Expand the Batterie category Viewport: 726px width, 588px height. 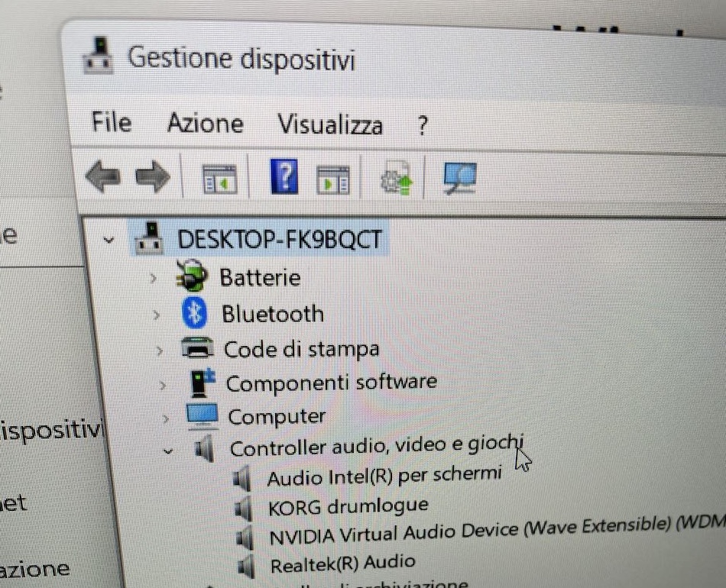pyautogui.click(x=154, y=278)
